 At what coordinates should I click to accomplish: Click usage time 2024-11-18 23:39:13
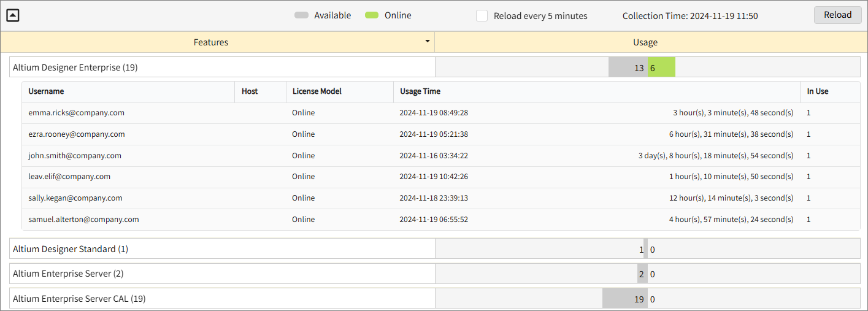click(x=434, y=198)
